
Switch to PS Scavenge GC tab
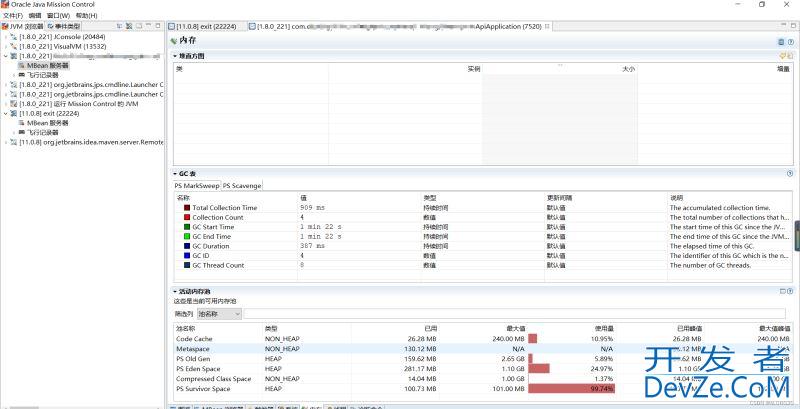(242, 186)
